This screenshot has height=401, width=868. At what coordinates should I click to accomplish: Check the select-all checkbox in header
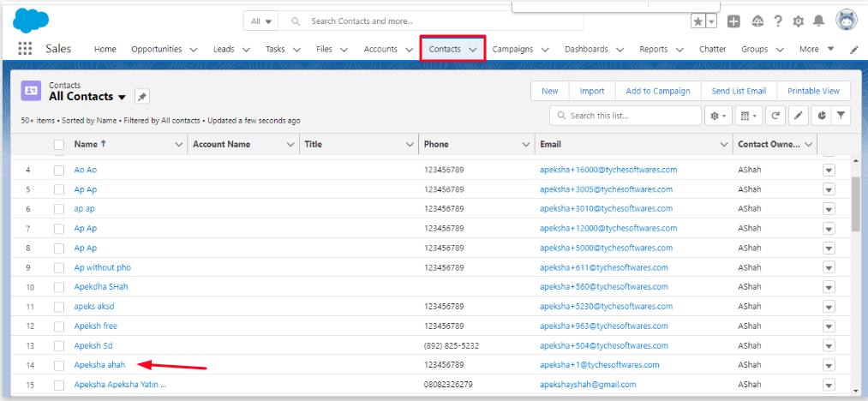(x=59, y=145)
